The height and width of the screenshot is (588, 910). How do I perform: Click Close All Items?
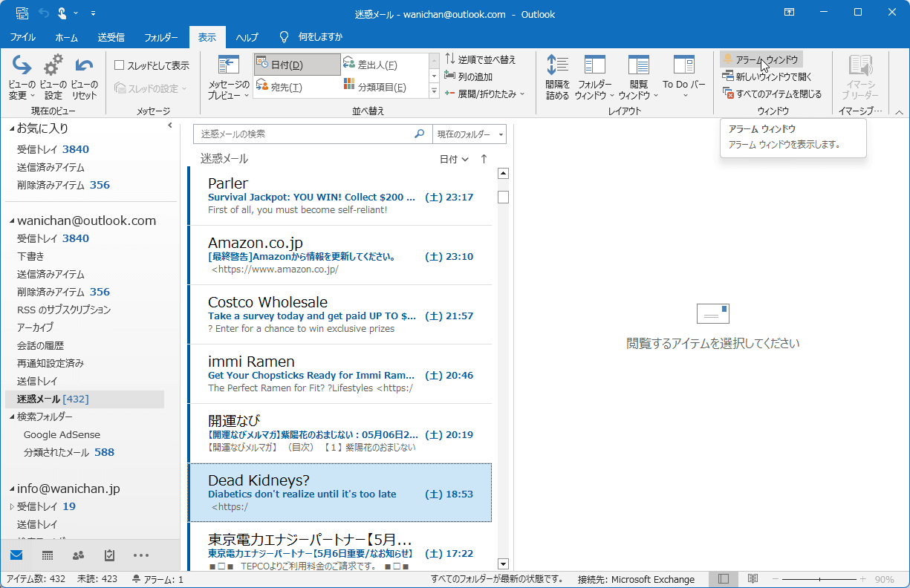[x=772, y=94]
